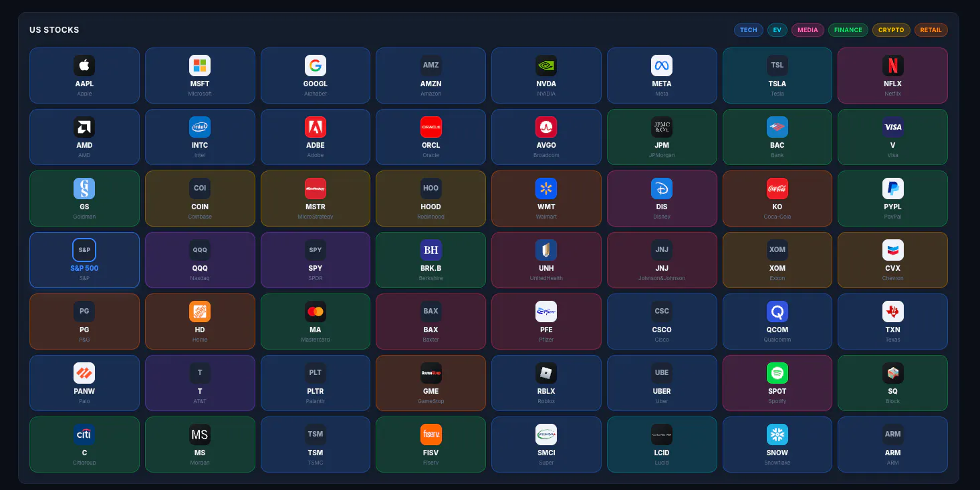Select the Supermicro SMCI logo icon

pyautogui.click(x=546, y=435)
